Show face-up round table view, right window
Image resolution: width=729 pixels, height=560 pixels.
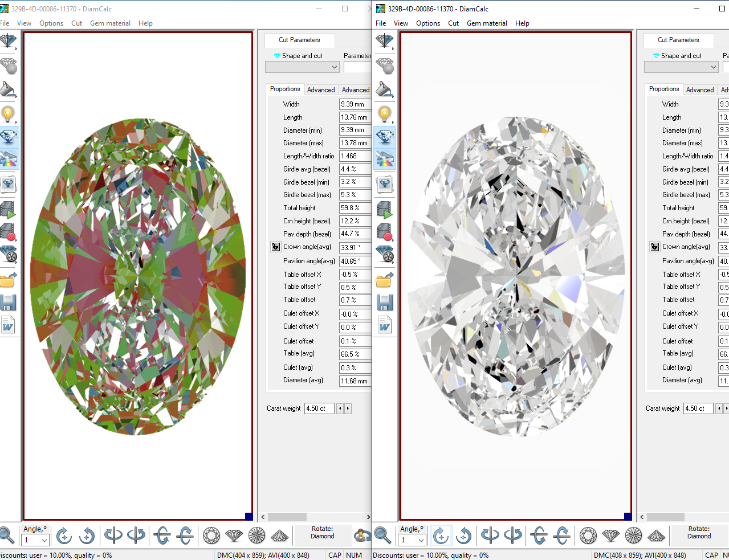(588, 536)
